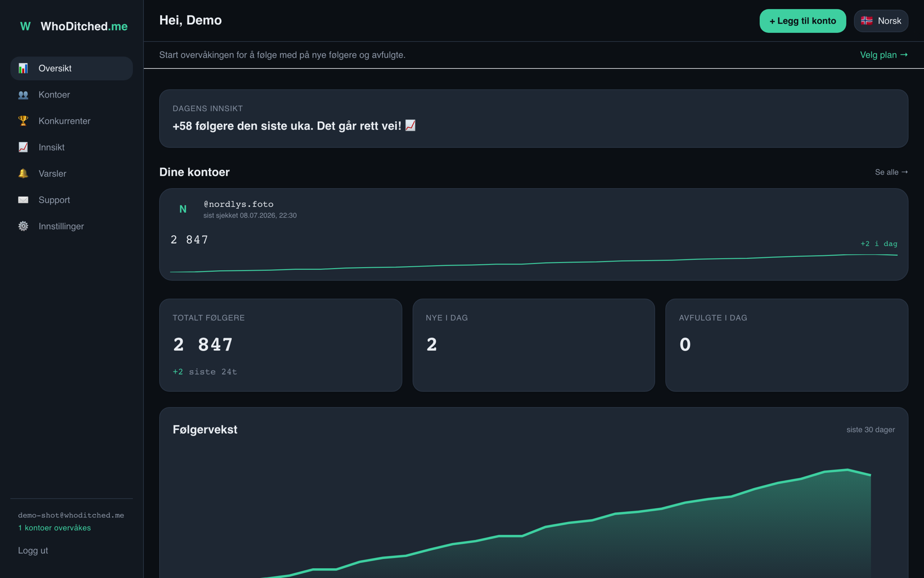
Task: Click the Start overvåkingen banner text
Action: [x=282, y=55]
